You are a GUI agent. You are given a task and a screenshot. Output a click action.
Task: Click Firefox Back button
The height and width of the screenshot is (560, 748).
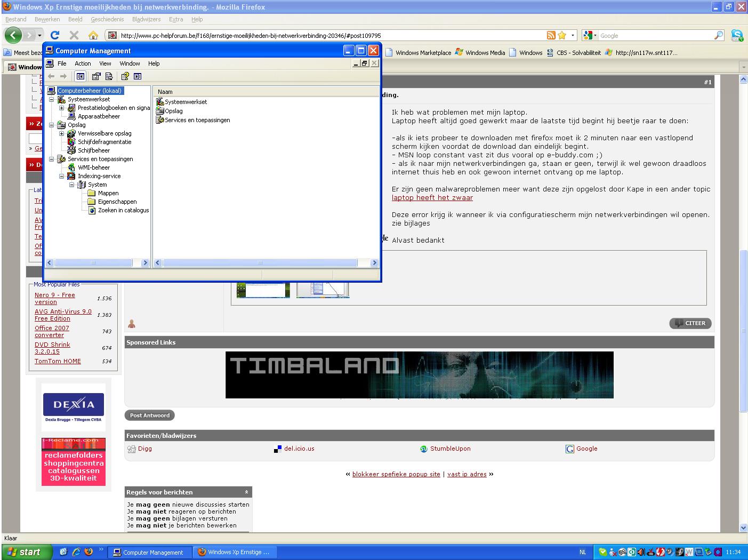(13, 35)
